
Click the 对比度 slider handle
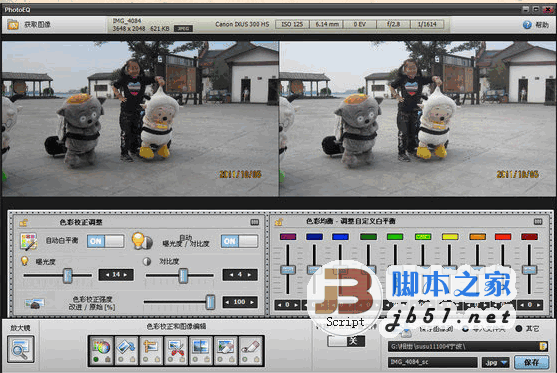[183, 275]
